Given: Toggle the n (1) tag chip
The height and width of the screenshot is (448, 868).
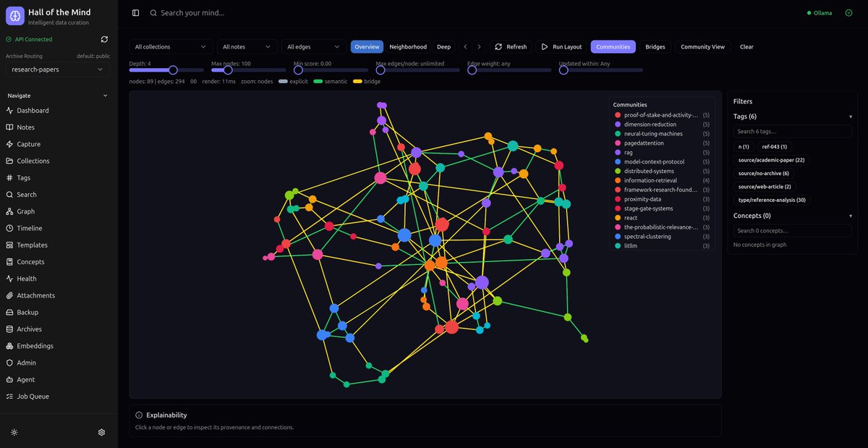Looking at the screenshot, I should coord(744,147).
